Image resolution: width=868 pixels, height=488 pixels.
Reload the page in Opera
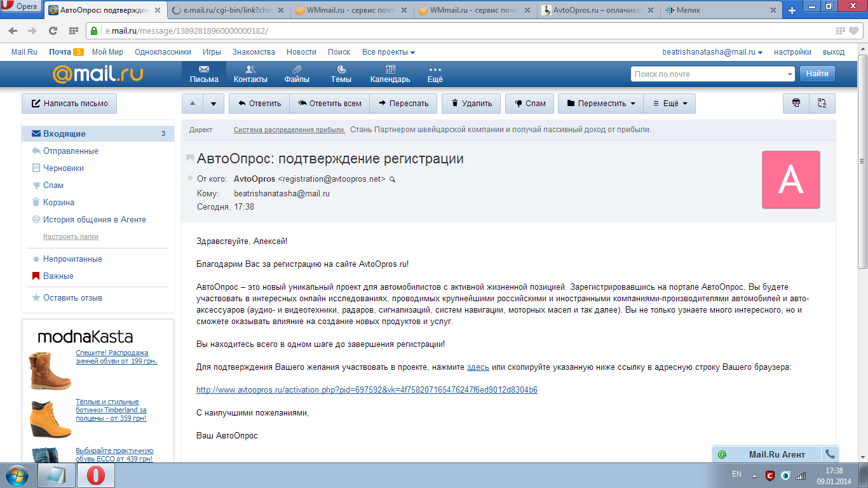(53, 30)
